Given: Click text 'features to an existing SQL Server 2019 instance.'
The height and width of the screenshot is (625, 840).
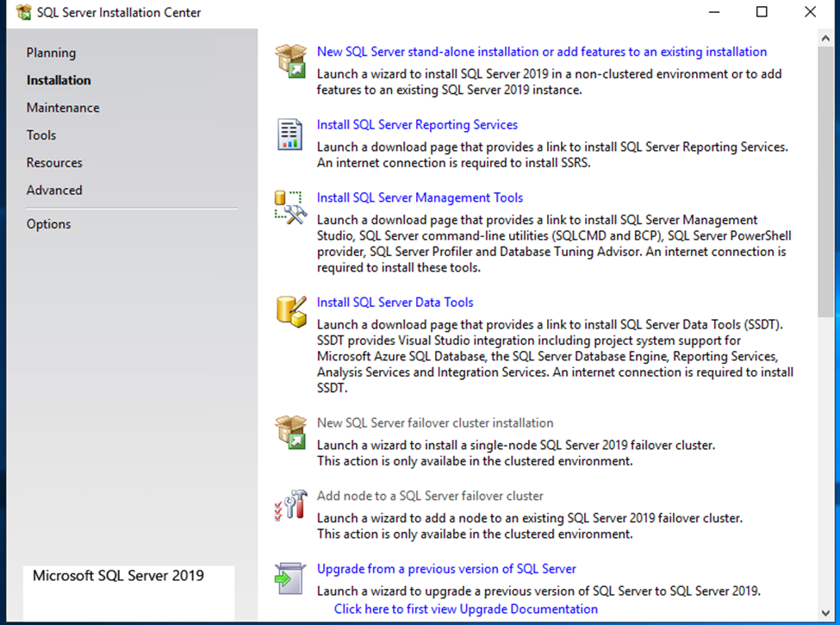Looking at the screenshot, I should [x=450, y=90].
